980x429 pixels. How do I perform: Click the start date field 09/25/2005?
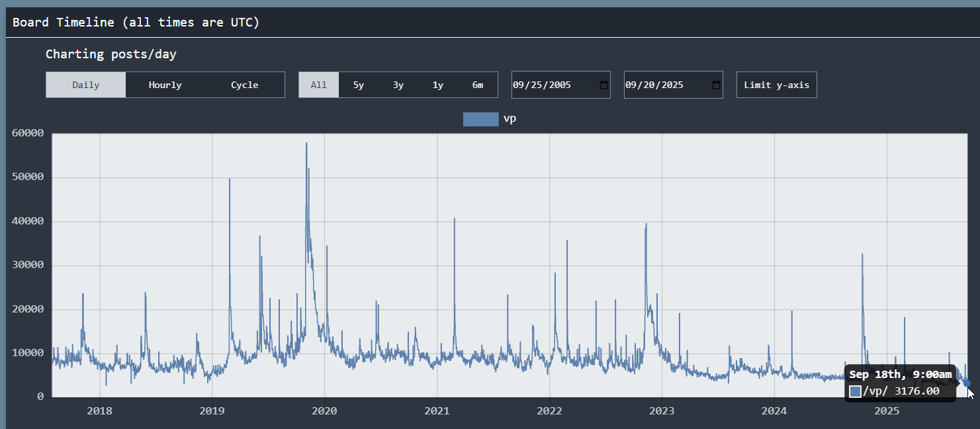tap(561, 85)
